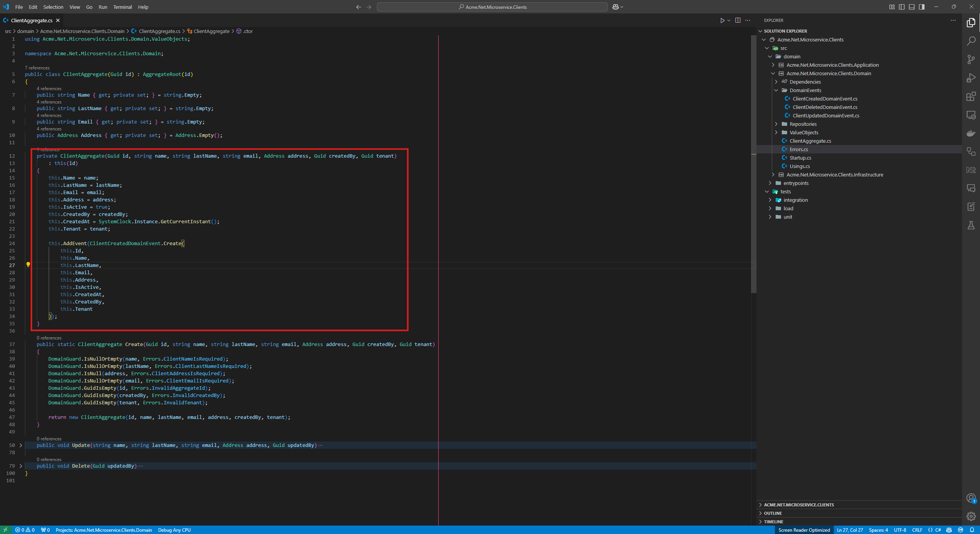
Task: Open the Explorer view in activity bar
Action: coord(971,23)
